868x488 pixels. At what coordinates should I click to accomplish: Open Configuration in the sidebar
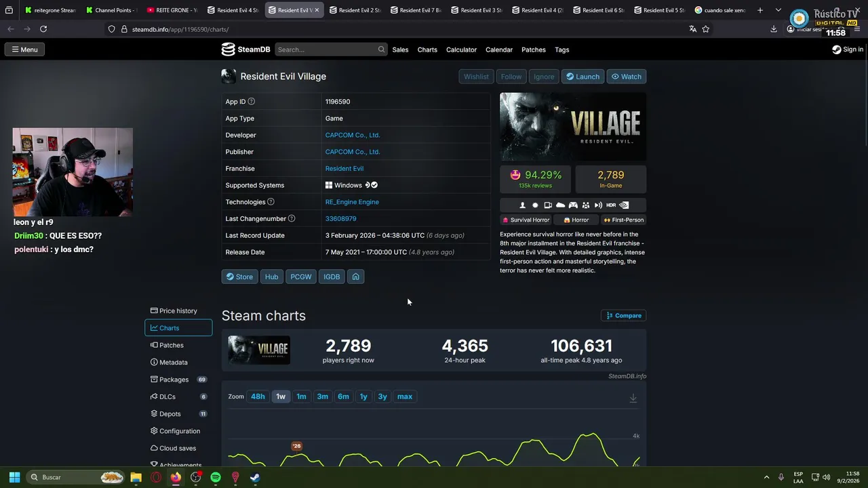click(178, 431)
